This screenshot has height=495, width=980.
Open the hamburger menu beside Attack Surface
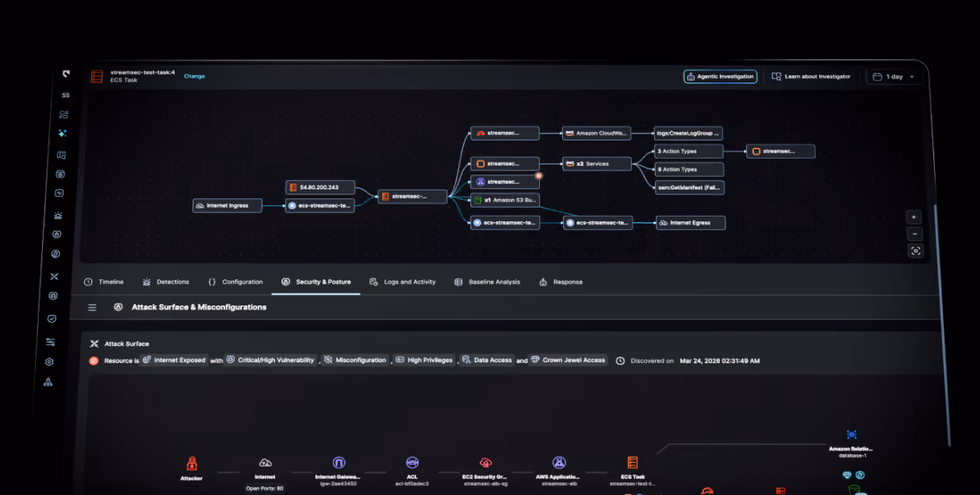92,307
